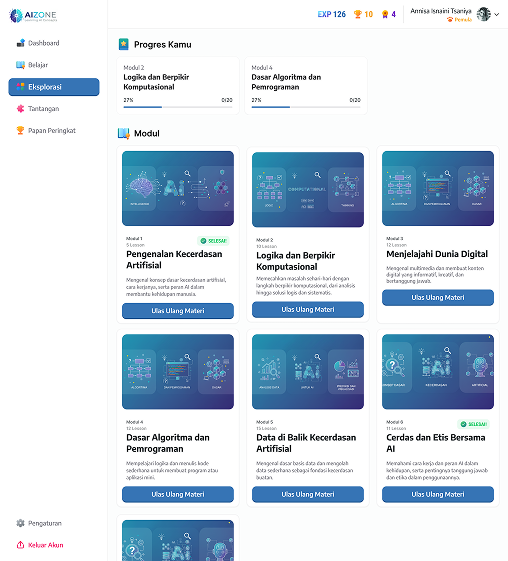Click Modul 4 progress bar
508x561 pixels.
click(306, 107)
